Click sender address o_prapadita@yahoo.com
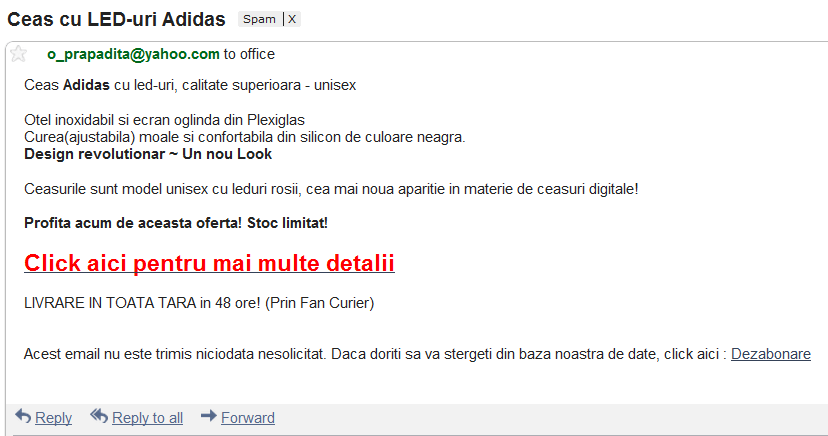This screenshot has width=828, height=436. tap(133, 54)
